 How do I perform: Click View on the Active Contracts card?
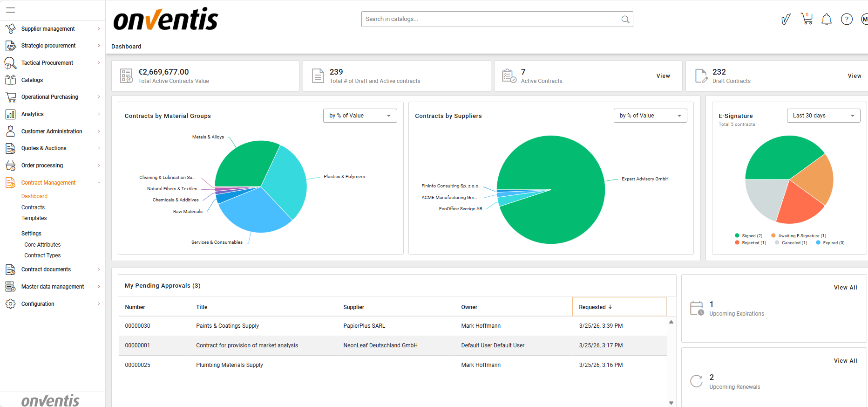point(663,76)
